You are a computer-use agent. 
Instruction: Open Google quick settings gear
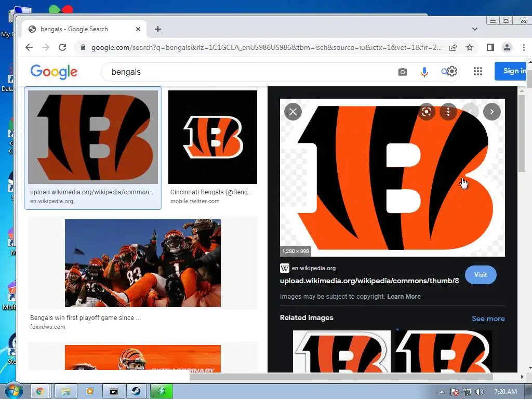coord(451,71)
